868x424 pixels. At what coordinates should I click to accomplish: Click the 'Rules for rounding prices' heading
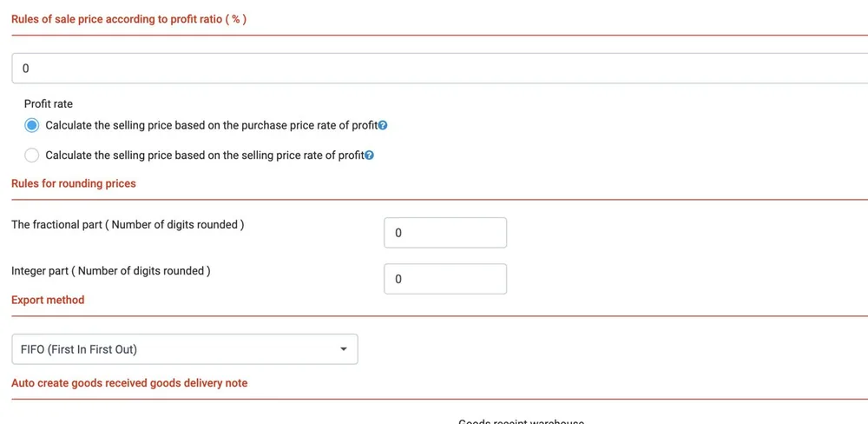pos(74,183)
